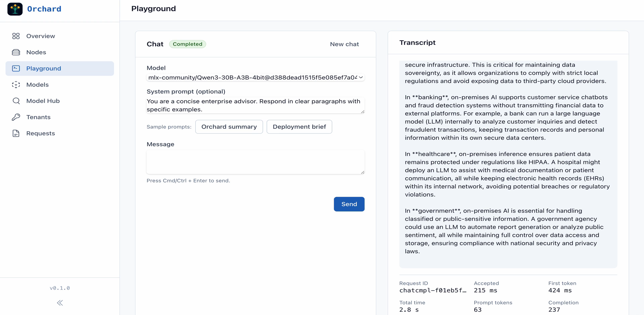Click the Models icon in the sidebar

pyautogui.click(x=16, y=84)
